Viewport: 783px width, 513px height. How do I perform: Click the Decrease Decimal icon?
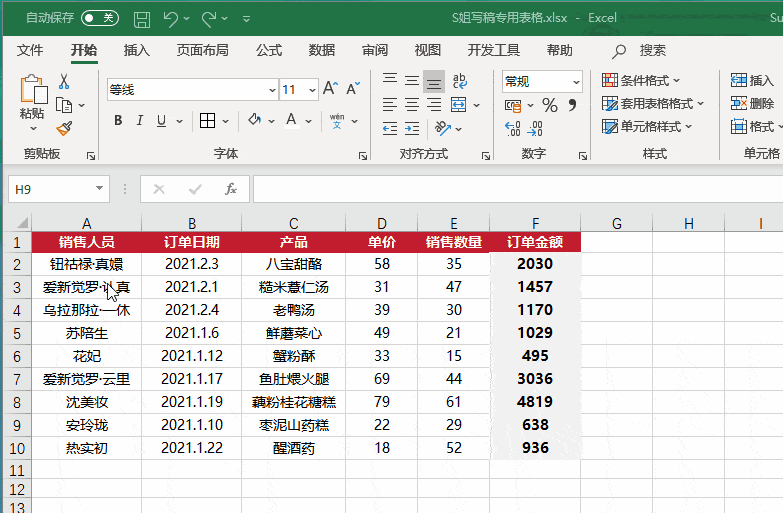click(x=535, y=128)
